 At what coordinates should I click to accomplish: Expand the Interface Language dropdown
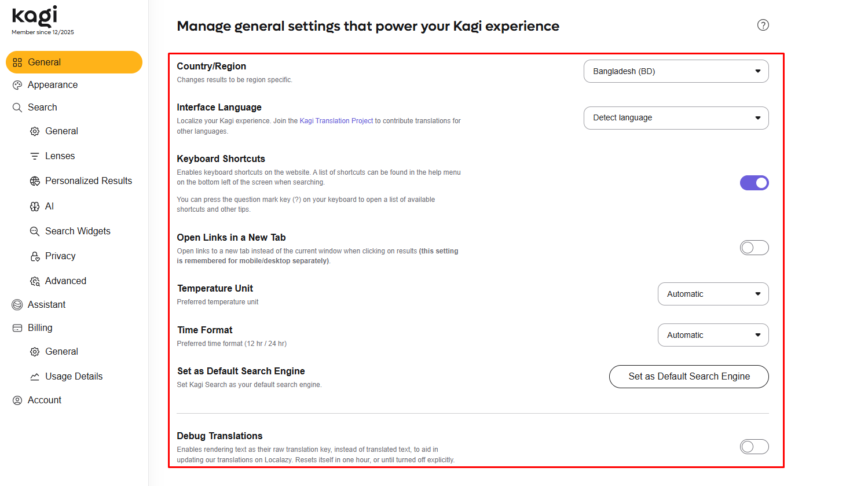pyautogui.click(x=676, y=118)
